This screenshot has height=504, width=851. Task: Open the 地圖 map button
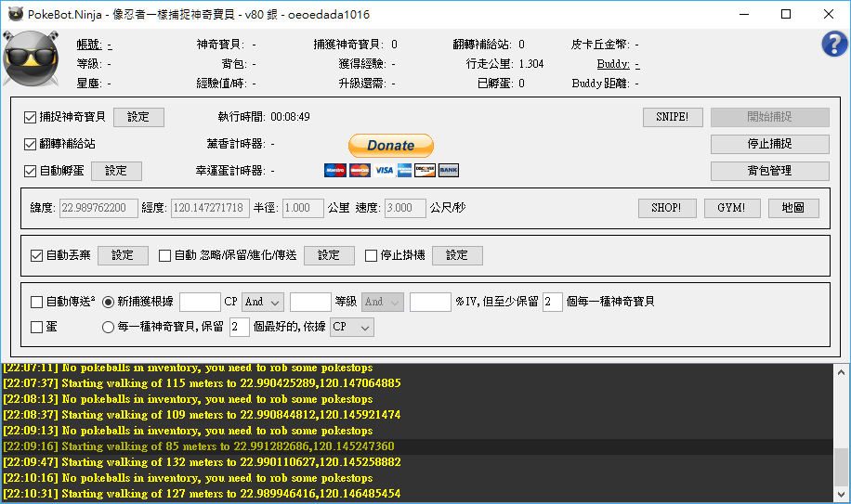click(x=793, y=208)
